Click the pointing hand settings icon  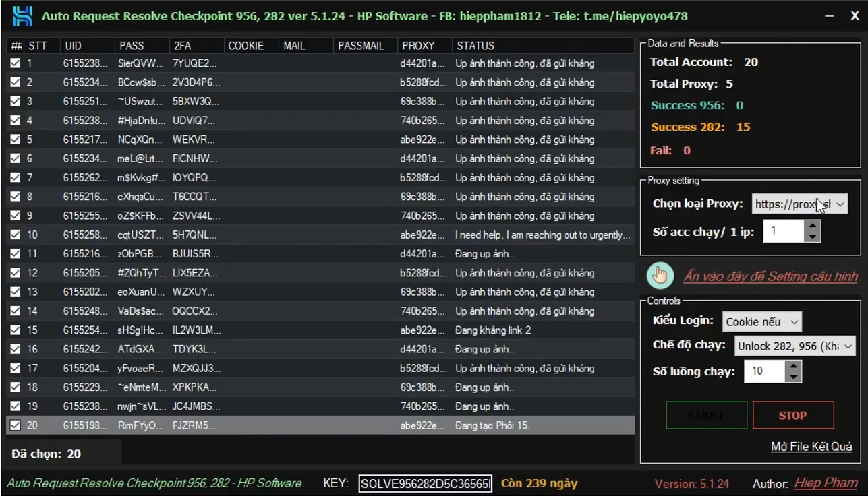[x=660, y=276]
